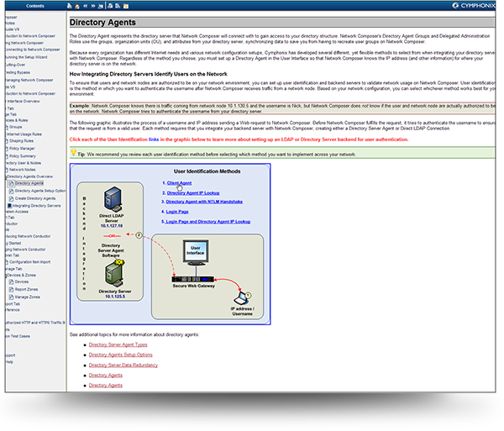Viewport: 504px width, 431px height.
Task: Click the page icon beside Report Zones
Action: [x=11, y=290]
